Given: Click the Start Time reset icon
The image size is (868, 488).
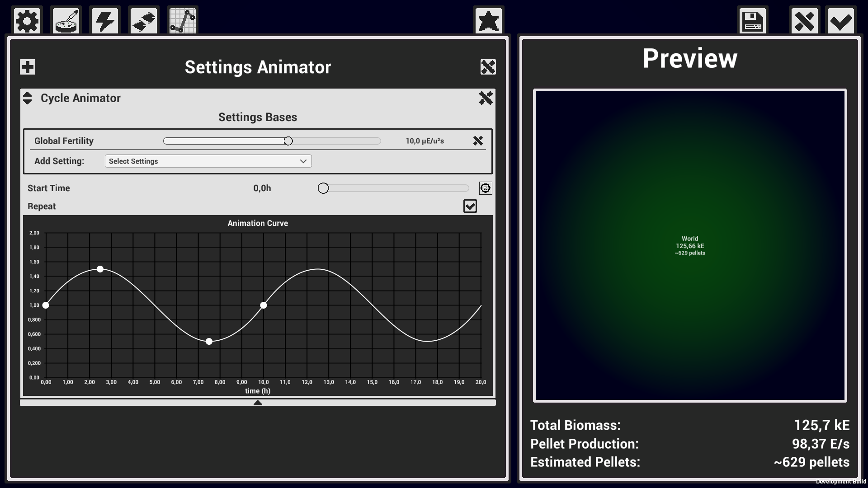Looking at the screenshot, I should pyautogui.click(x=485, y=188).
